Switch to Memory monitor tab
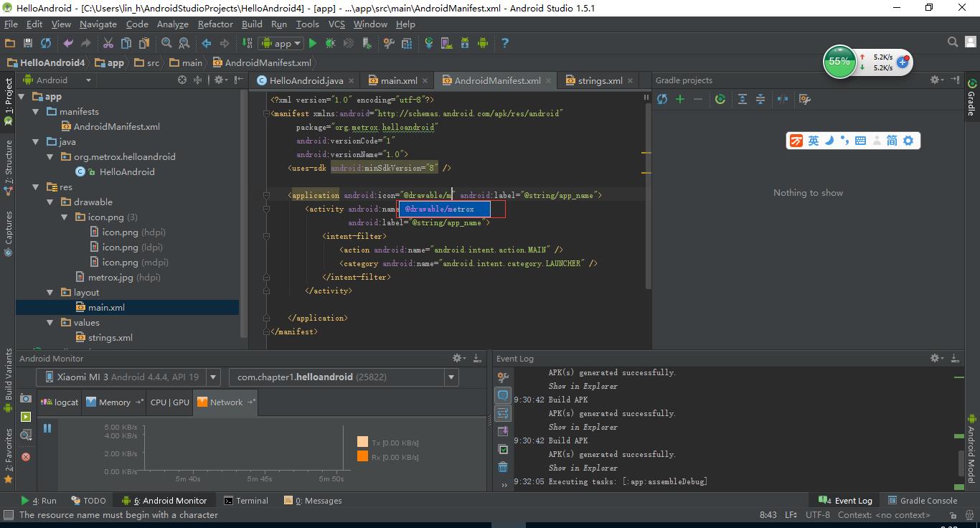This screenshot has height=528, width=980. (x=114, y=402)
